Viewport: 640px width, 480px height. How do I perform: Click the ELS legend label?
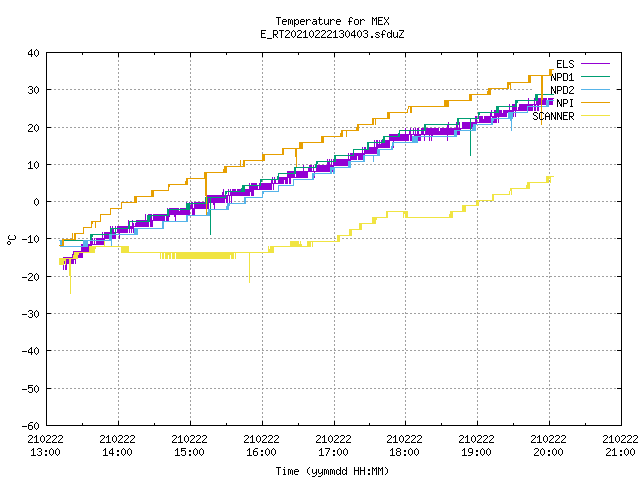coord(565,64)
